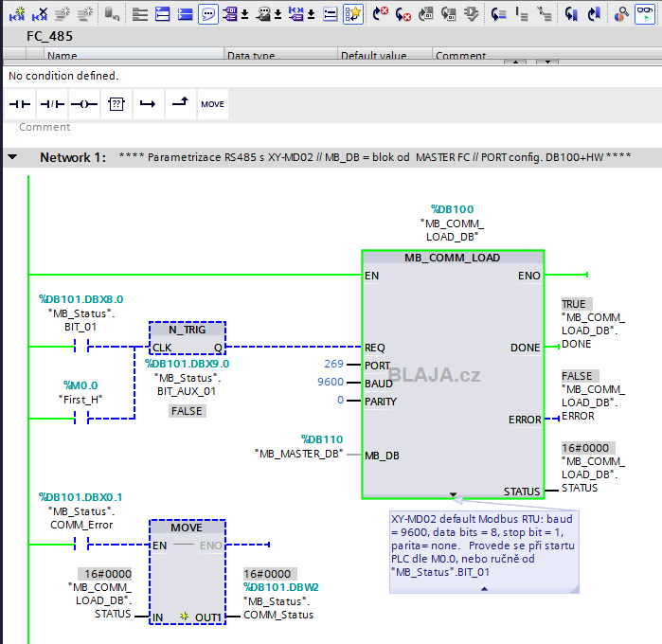This screenshot has width=662, height=644.
Task: Select the N_TRIG instruction box
Action: (187, 338)
